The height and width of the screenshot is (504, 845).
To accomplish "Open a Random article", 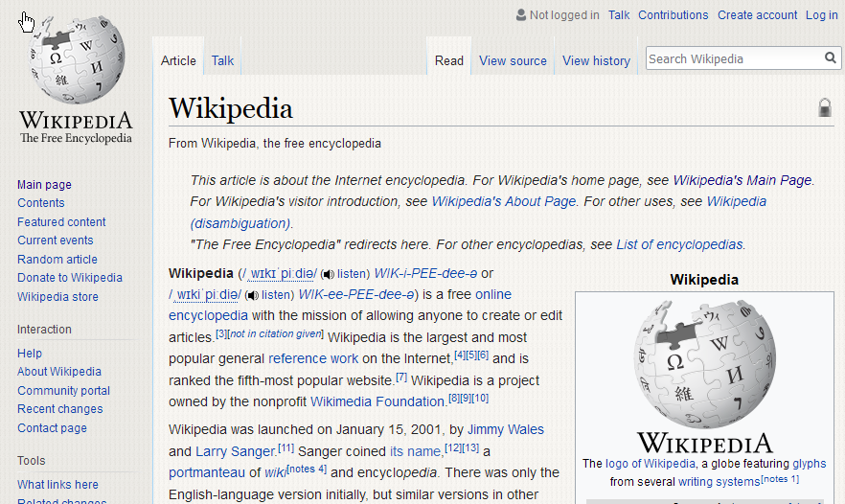I will tap(57, 260).
